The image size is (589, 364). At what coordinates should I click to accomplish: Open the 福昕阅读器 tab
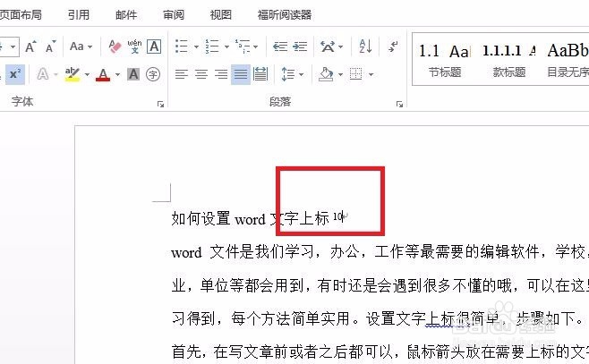coord(285,14)
